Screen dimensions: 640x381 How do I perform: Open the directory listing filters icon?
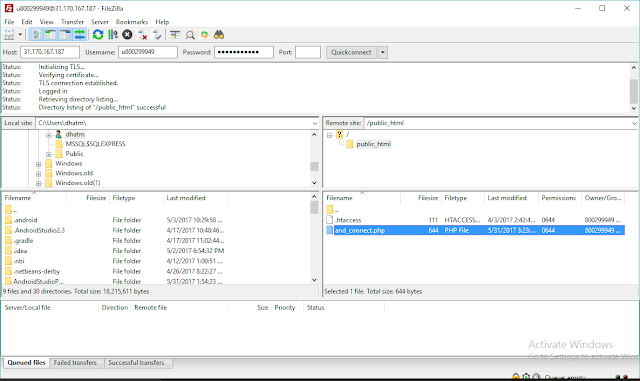point(175,35)
